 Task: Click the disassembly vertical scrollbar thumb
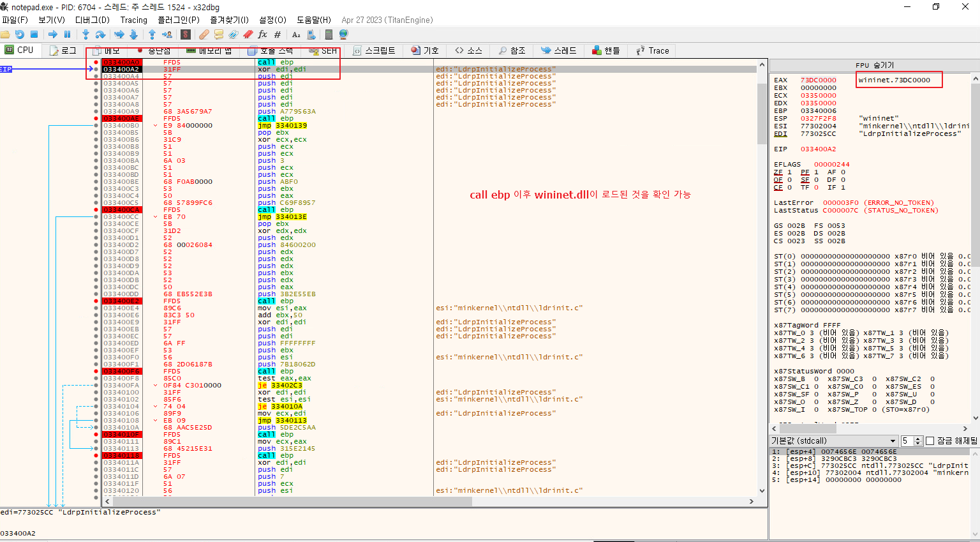[x=762, y=112]
